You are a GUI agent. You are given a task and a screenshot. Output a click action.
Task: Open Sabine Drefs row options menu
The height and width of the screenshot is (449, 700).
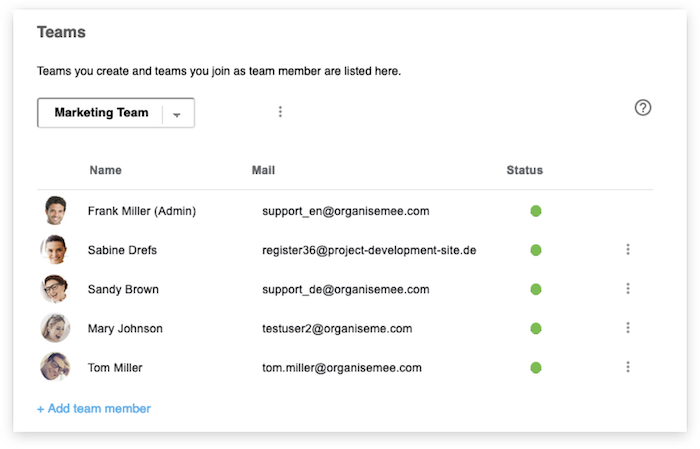(628, 250)
